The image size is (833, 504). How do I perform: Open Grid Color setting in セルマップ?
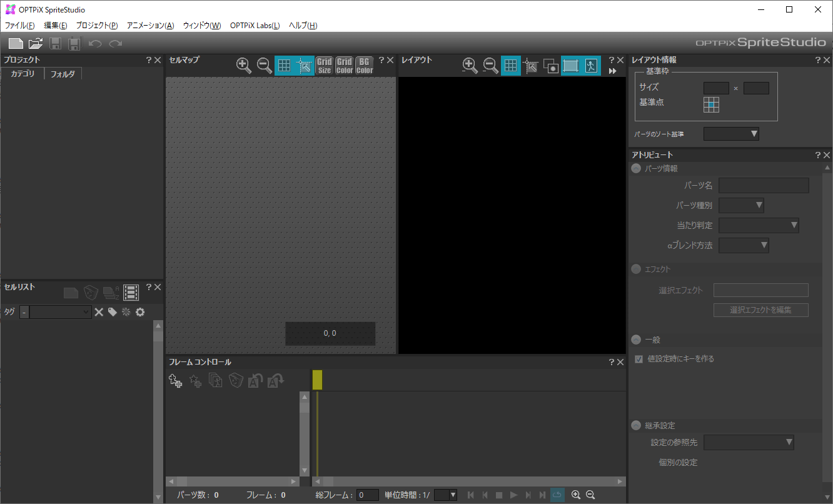pyautogui.click(x=345, y=65)
